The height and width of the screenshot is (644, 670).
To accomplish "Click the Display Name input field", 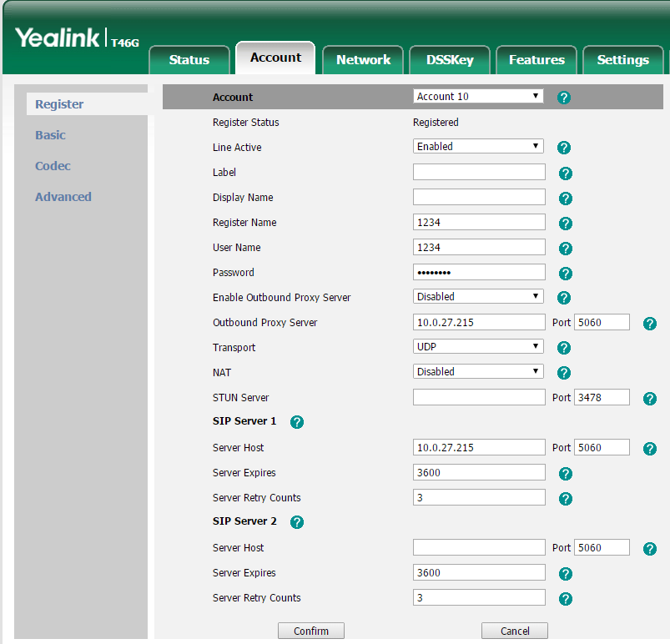I will click(x=479, y=198).
